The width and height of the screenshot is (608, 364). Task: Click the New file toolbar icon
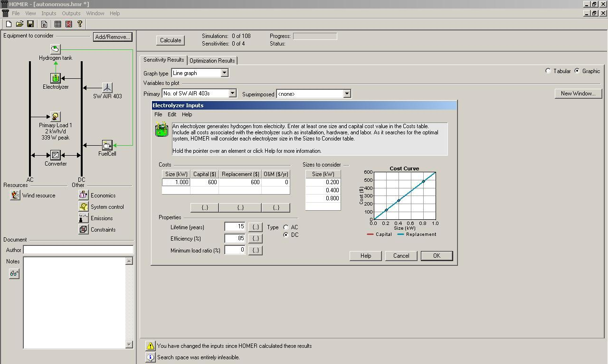pos(9,24)
